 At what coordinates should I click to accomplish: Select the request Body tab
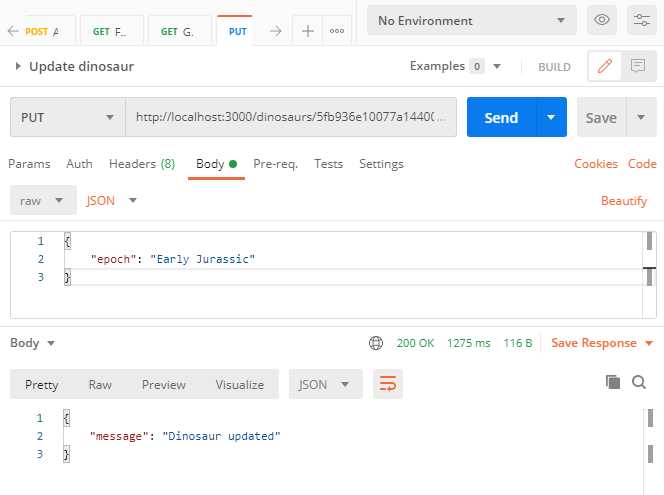[x=216, y=164]
